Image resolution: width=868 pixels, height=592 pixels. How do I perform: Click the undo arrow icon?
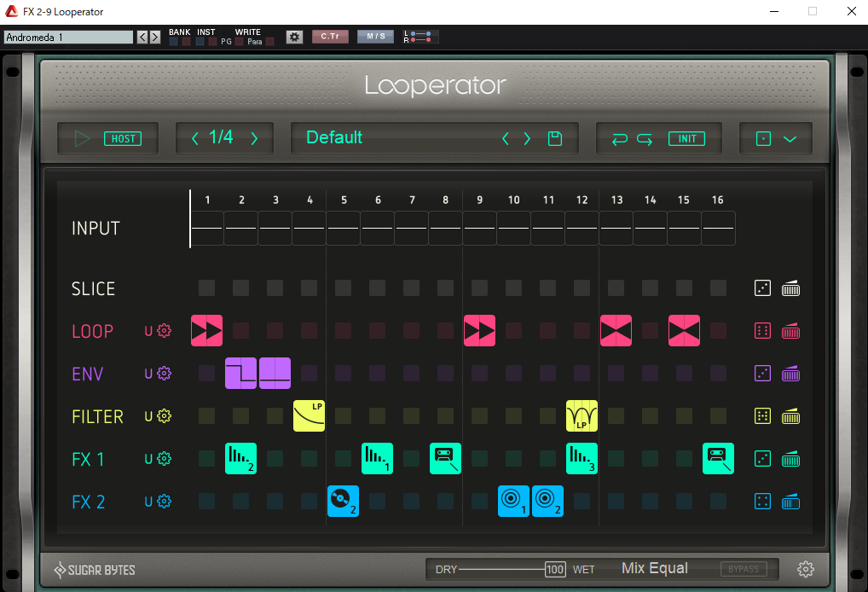point(619,139)
